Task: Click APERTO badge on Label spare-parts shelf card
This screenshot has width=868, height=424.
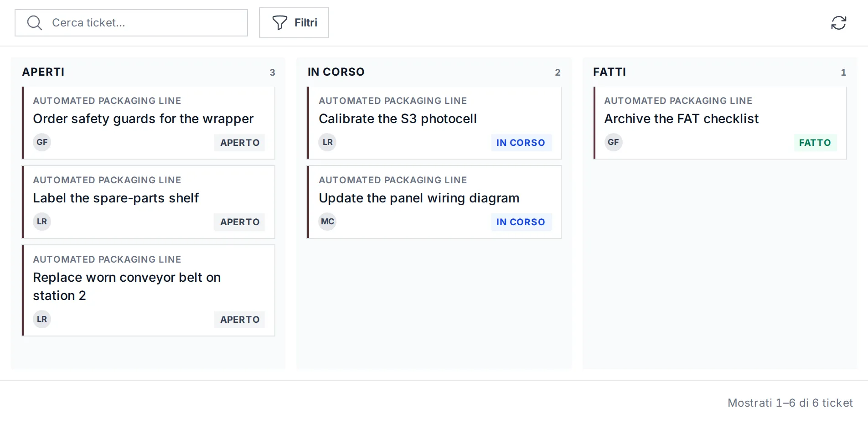Action: [240, 222]
